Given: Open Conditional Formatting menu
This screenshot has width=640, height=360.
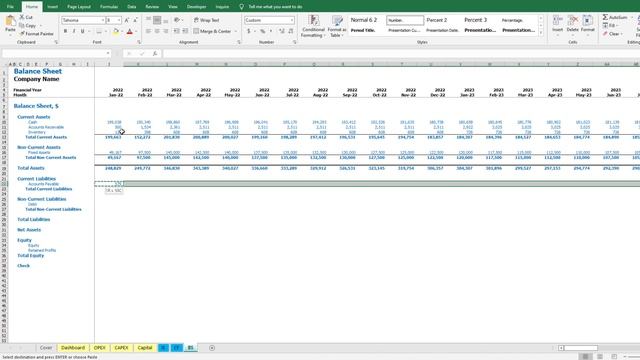Looking at the screenshot, I should pyautogui.click(x=313, y=26).
